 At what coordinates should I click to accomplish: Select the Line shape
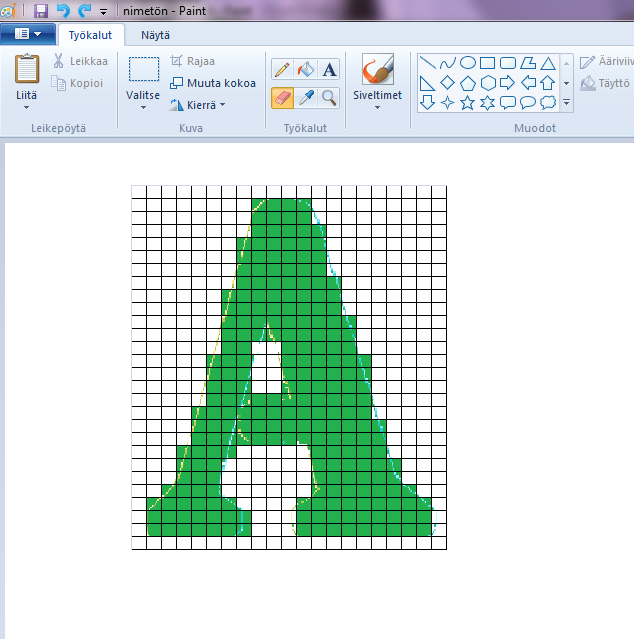[x=427, y=63]
